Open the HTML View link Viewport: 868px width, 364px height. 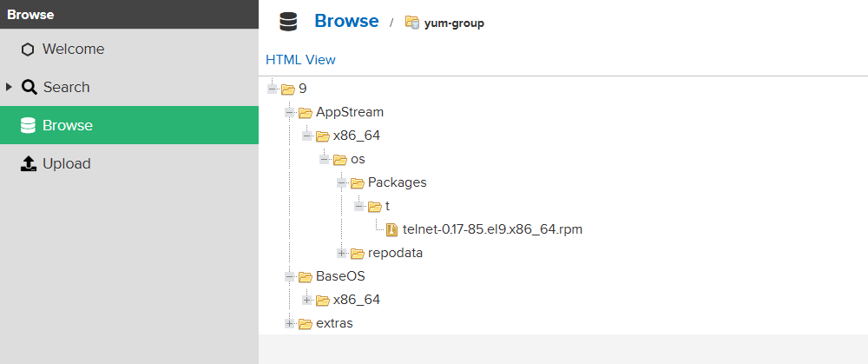[300, 60]
